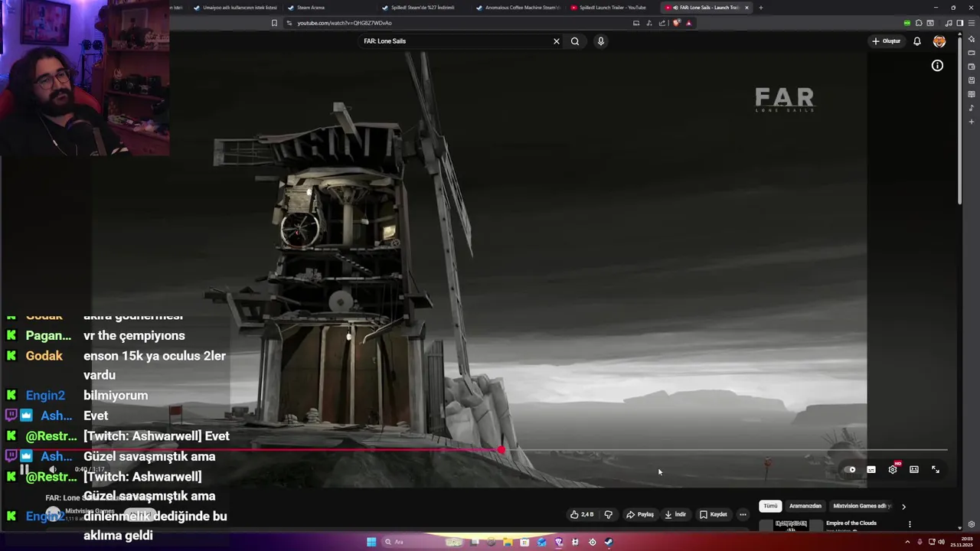Open more actions three-dot menu
This screenshot has width=980, height=551.
click(x=743, y=514)
